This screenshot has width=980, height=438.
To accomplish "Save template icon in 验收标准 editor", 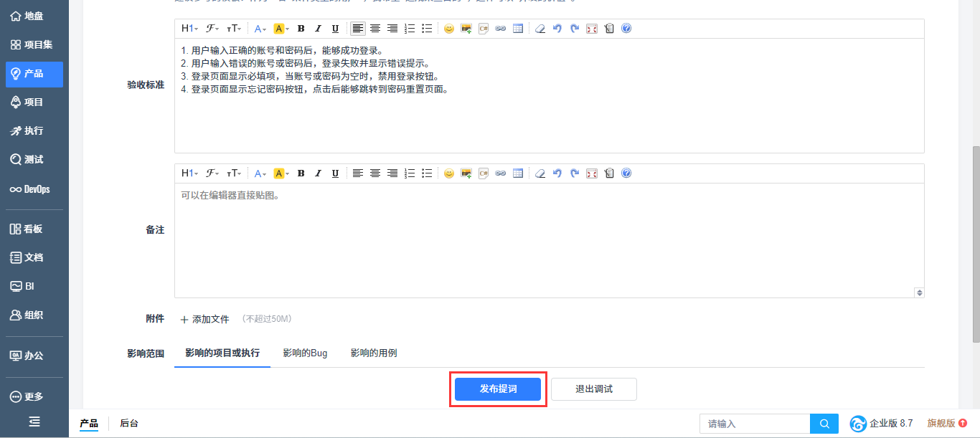I will coord(609,29).
